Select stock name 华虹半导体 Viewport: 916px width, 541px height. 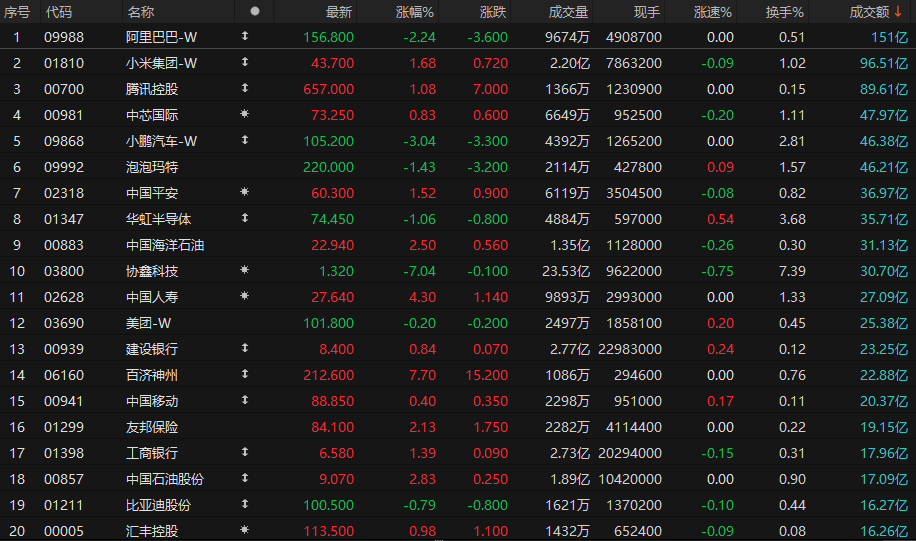[x=159, y=219]
